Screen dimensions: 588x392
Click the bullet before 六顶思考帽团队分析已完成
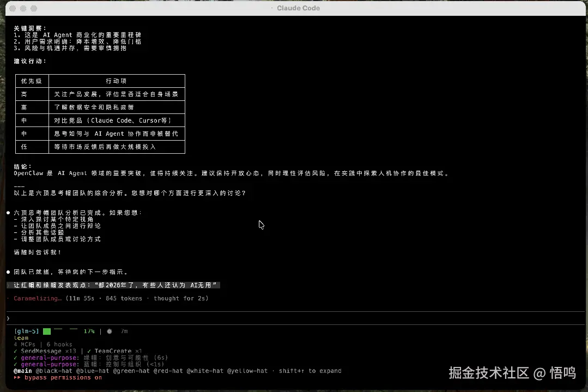(x=8, y=213)
